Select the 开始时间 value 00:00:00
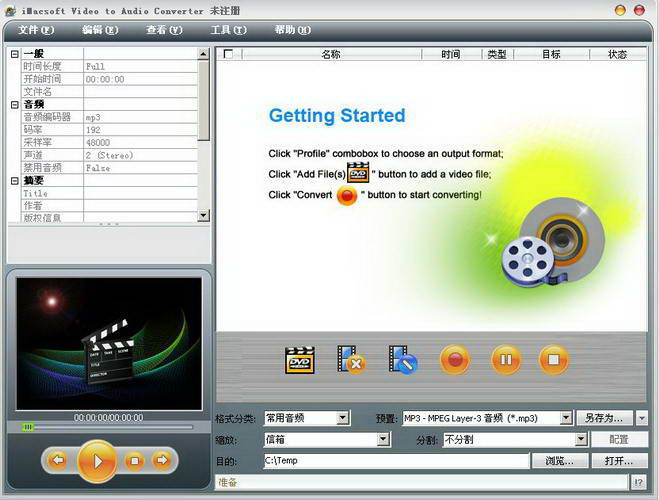 105,79
